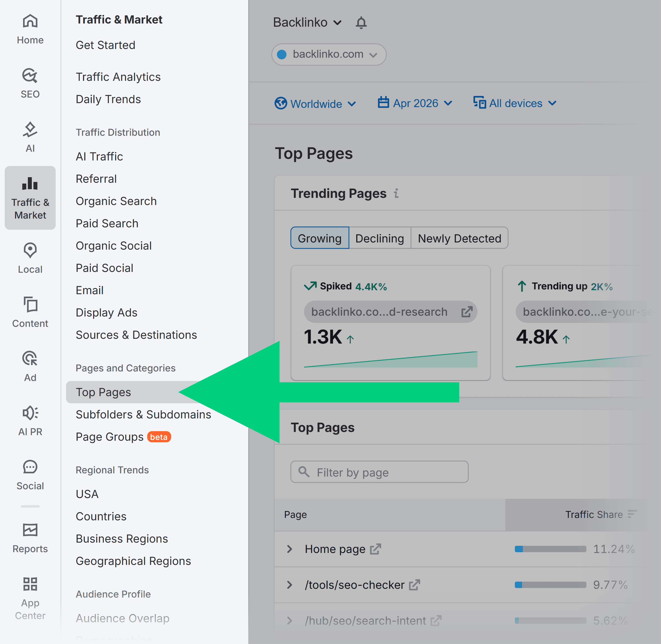Expand the Home page row

[290, 549]
